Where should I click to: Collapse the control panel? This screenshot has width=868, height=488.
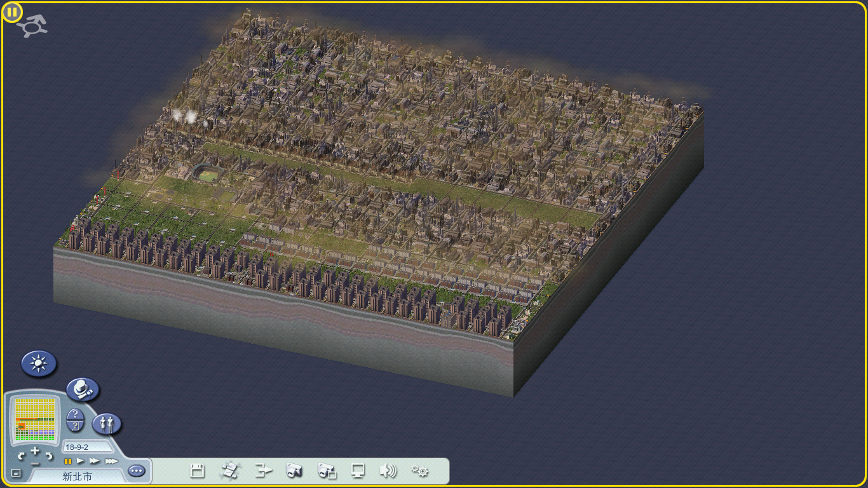pyautogui.click(x=16, y=473)
